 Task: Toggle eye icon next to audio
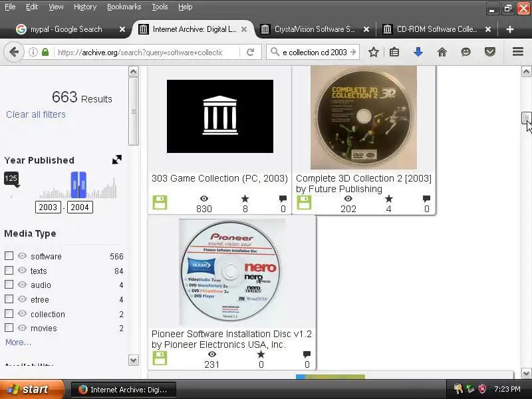(x=22, y=285)
